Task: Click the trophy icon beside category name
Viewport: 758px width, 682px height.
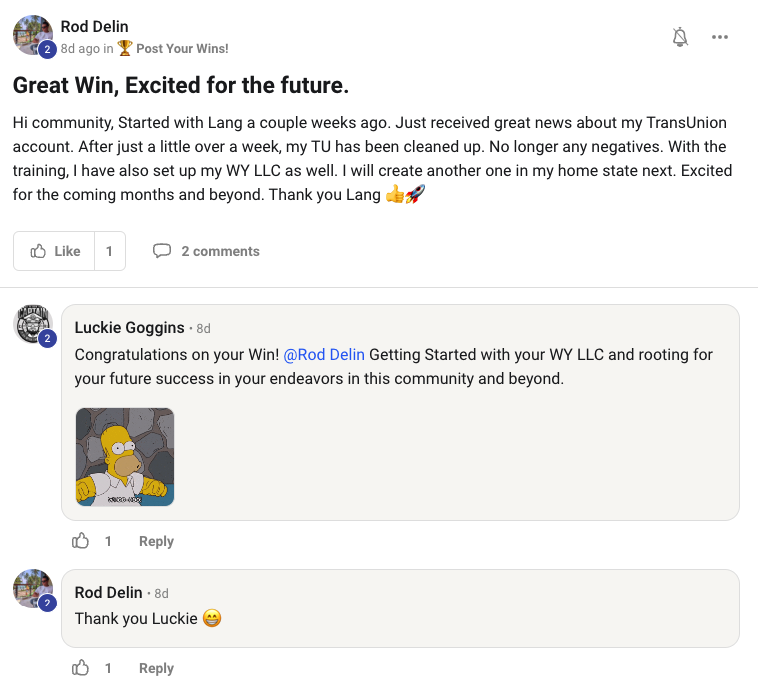Action: 125,48
